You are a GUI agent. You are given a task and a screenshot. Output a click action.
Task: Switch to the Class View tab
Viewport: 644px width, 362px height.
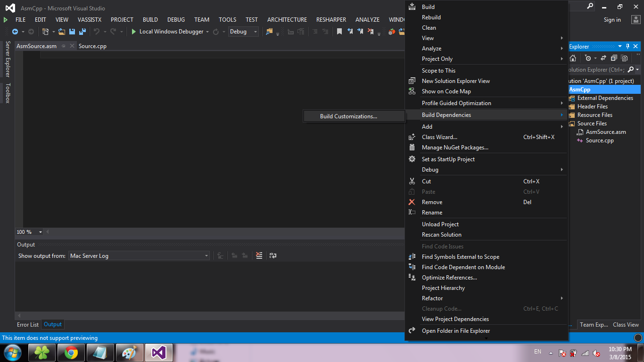click(x=626, y=325)
